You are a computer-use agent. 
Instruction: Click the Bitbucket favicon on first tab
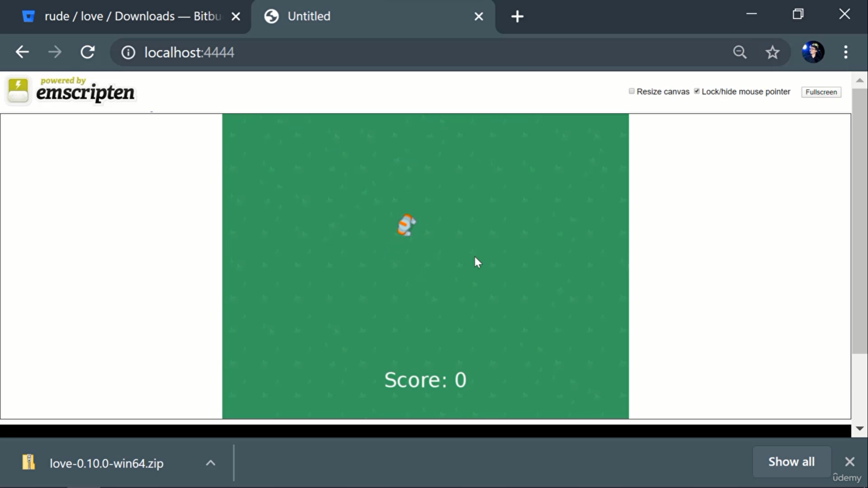[x=28, y=17]
